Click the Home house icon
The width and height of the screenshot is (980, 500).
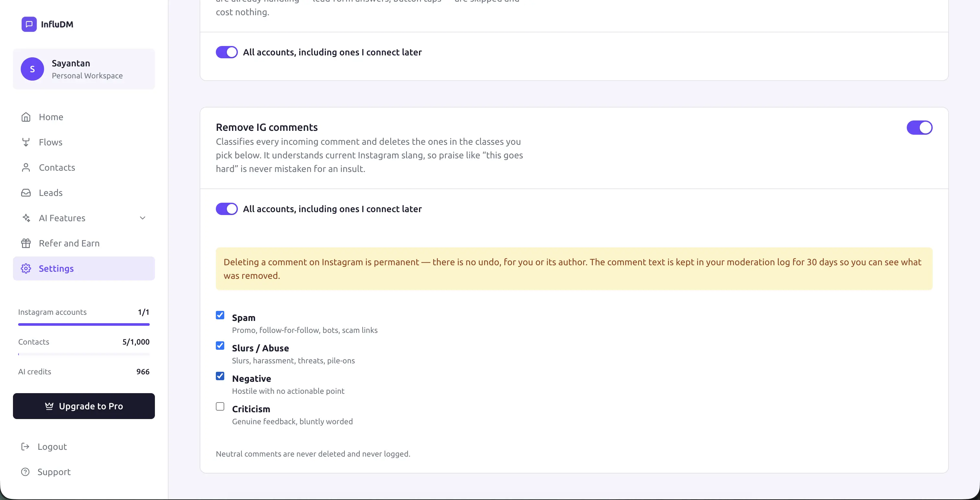tap(26, 117)
